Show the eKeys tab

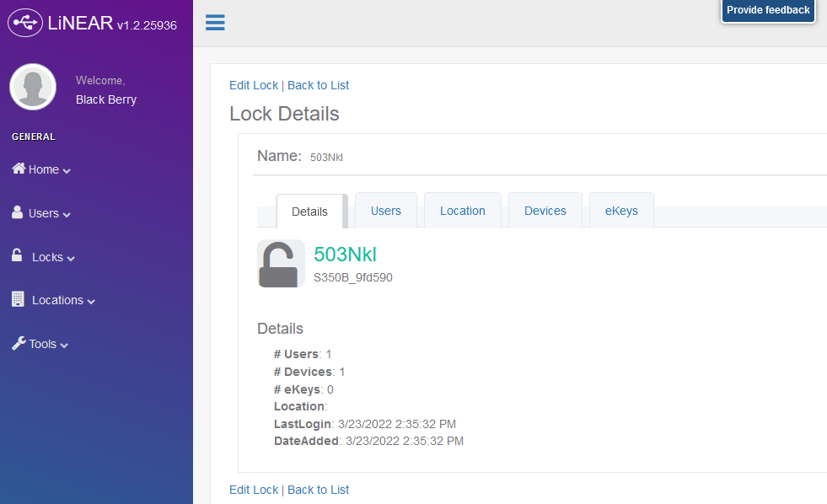tap(621, 211)
